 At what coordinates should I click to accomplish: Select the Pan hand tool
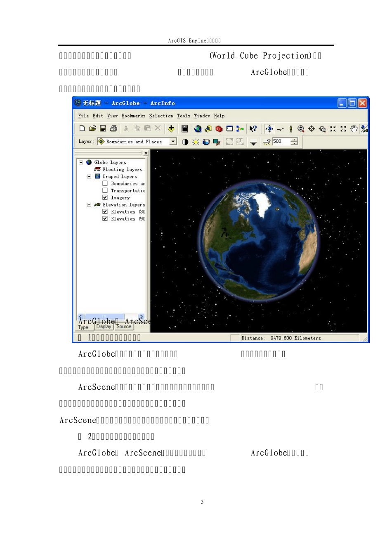pyautogui.click(x=354, y=129)
